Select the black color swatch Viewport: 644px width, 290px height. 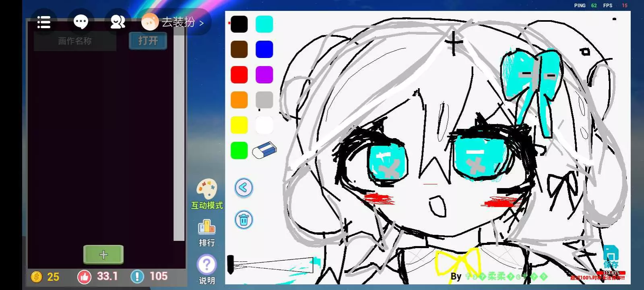(239, 25)
